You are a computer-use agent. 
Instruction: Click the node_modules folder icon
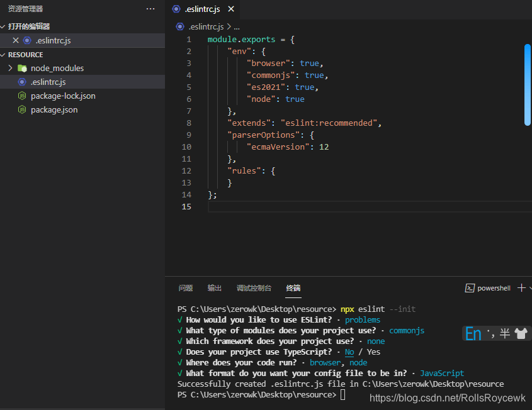click(23, 68)
